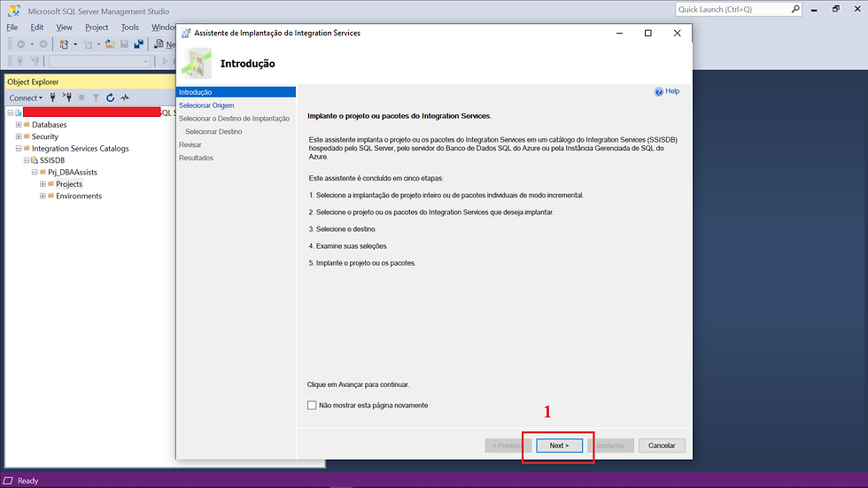868x488 pixels.
Task: Click the Navigate Backward arrow icon
Action: click(x=21, y=44)
